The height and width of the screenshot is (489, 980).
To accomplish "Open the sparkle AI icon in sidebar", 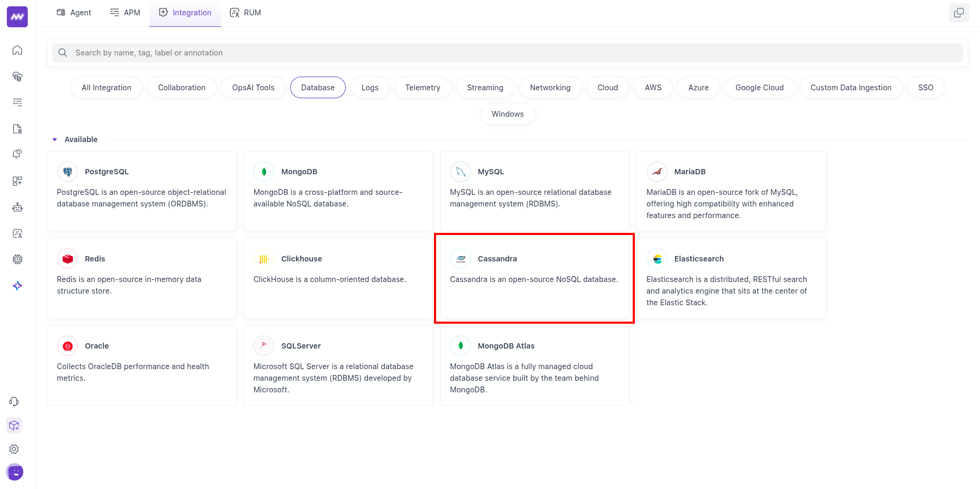I will click(17, 286).
